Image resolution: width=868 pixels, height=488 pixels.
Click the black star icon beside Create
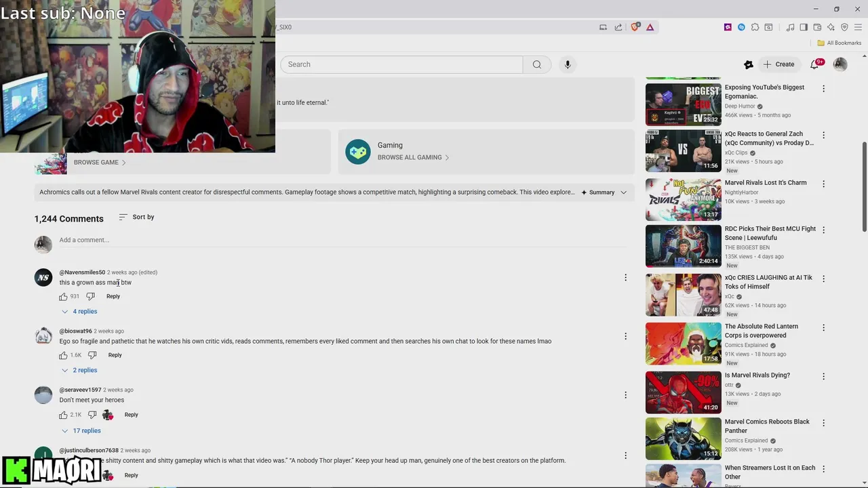point(748,64)
